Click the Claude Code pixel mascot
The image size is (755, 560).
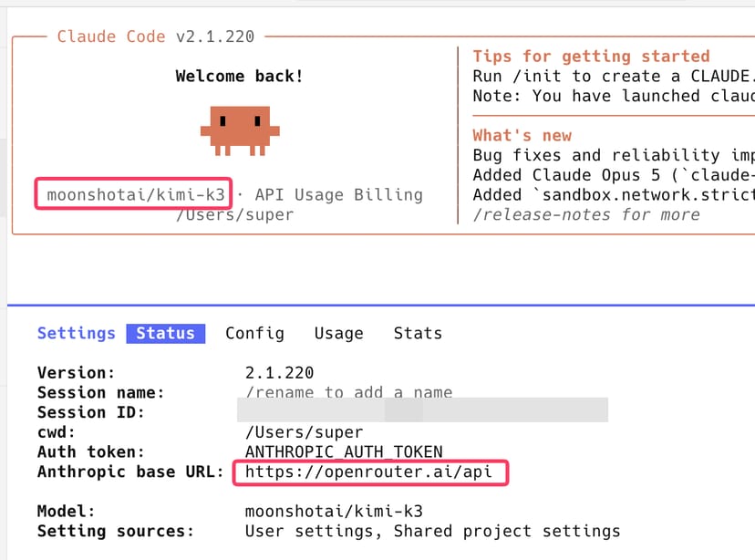click(x=240, y=131)
